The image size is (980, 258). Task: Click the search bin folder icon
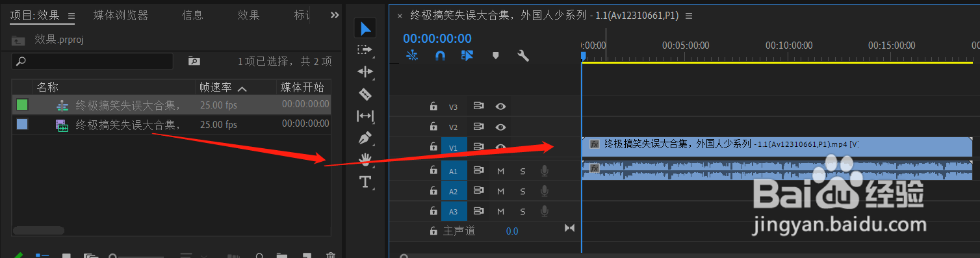194,61
